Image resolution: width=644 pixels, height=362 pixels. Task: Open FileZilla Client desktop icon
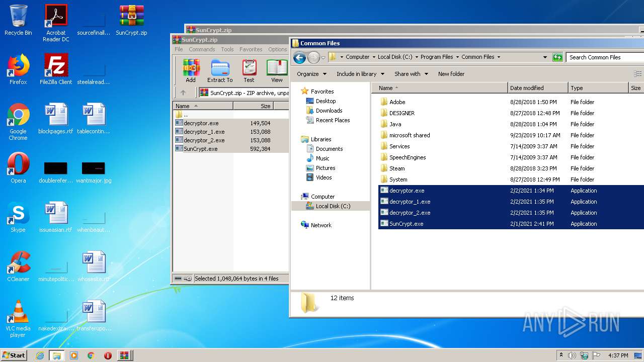click(56, 69)
